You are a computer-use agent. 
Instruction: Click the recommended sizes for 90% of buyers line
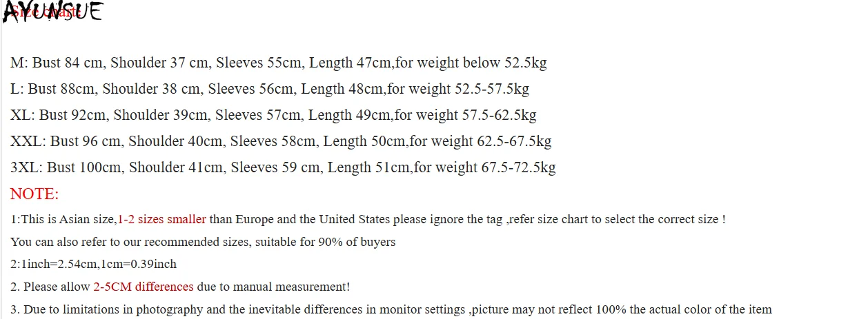coord(203,242)
